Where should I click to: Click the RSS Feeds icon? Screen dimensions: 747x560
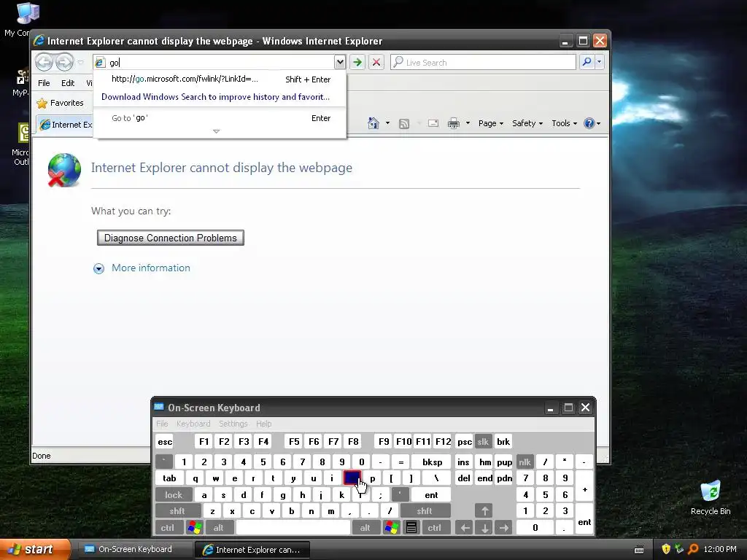click(404, 124)
